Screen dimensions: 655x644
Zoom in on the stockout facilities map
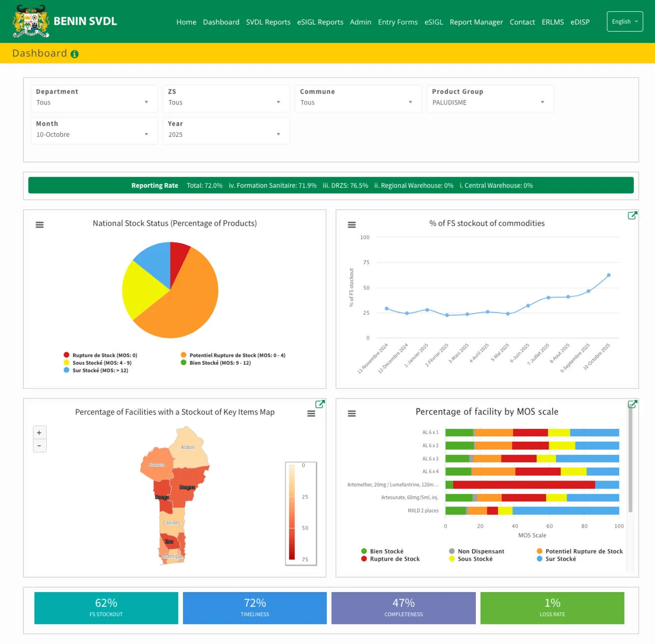(x=39, y=432)
